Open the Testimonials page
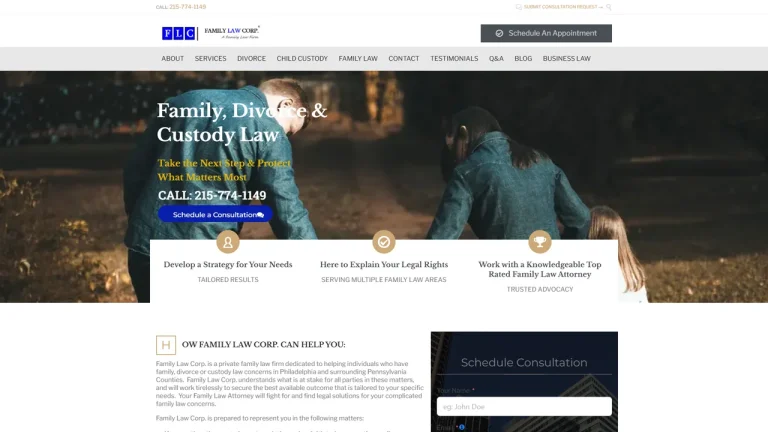The image size is (768, 432). tap(454, 58)
